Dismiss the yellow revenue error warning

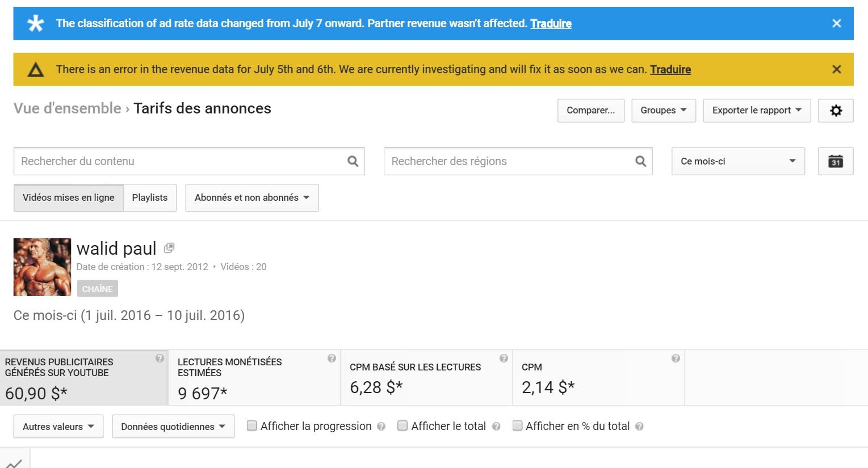click(836, 69)
